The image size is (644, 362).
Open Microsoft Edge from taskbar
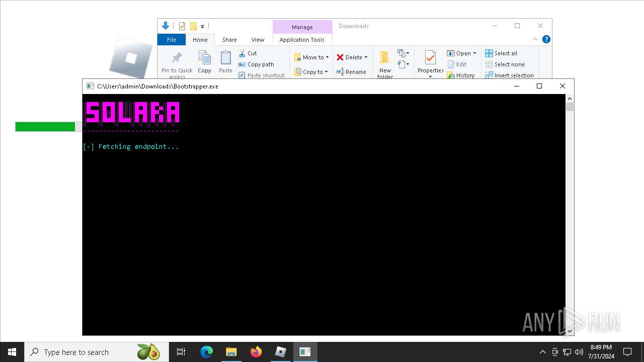(x=207, y=352)
